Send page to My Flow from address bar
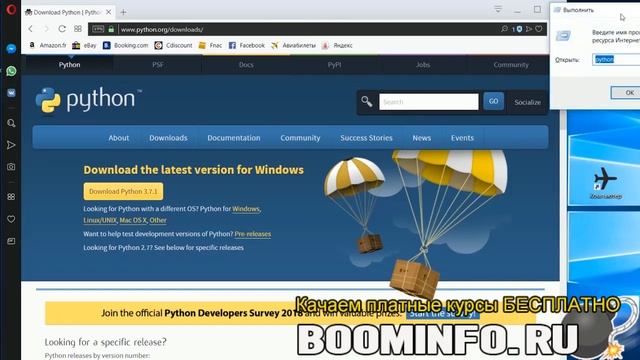 pos(529,29)
